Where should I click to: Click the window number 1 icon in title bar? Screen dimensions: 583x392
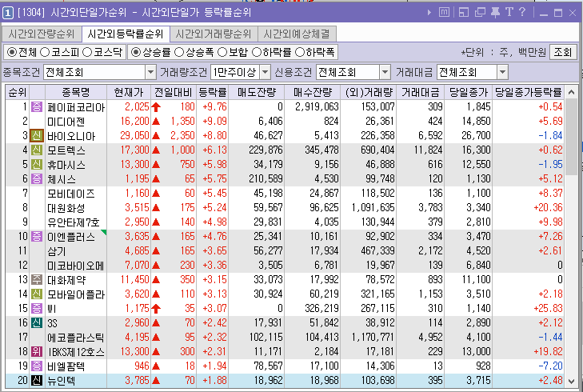click(8, 13)
